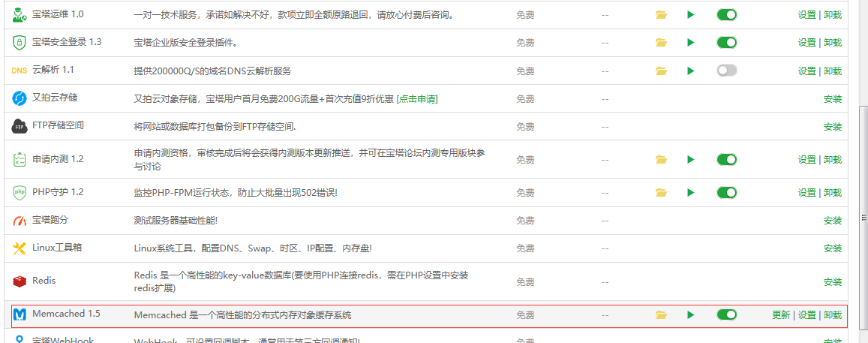Click '免费' price in Redis row
This screenshot has width=868, height=343.
[525, 281]
